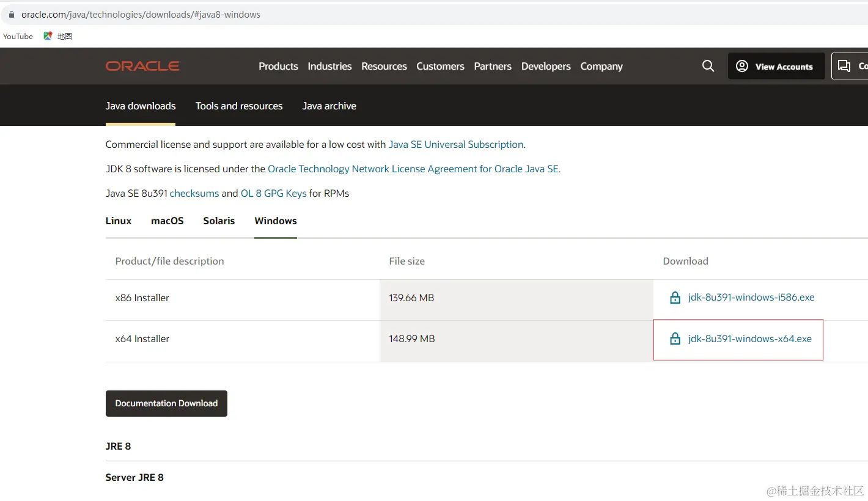Open the Company menu

point(601,66)
